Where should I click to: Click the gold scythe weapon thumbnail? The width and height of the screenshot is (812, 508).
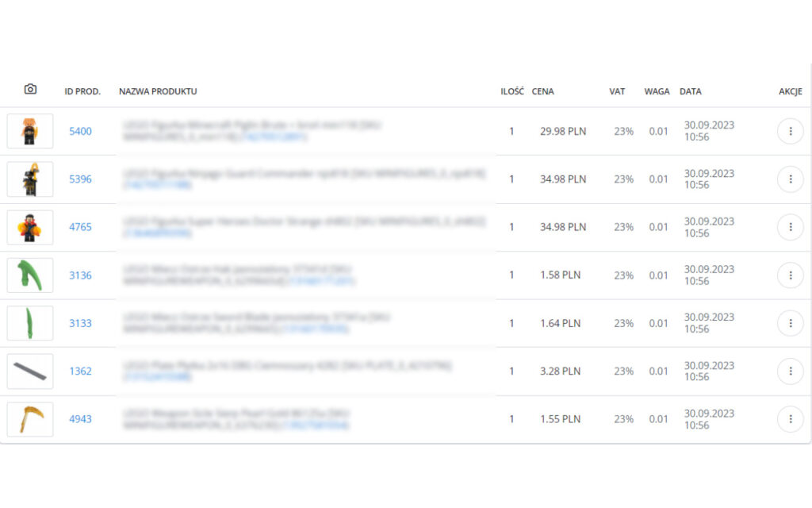click(30, 419)
